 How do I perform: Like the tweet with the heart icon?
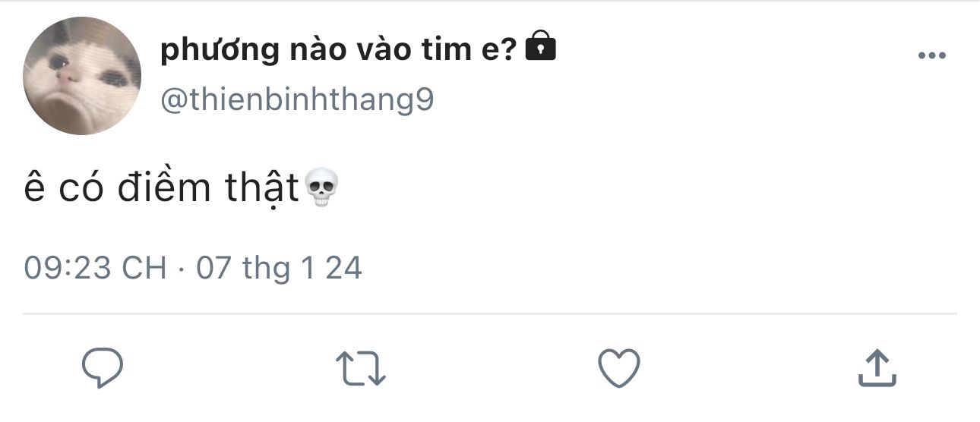click(x=618, y=368)
